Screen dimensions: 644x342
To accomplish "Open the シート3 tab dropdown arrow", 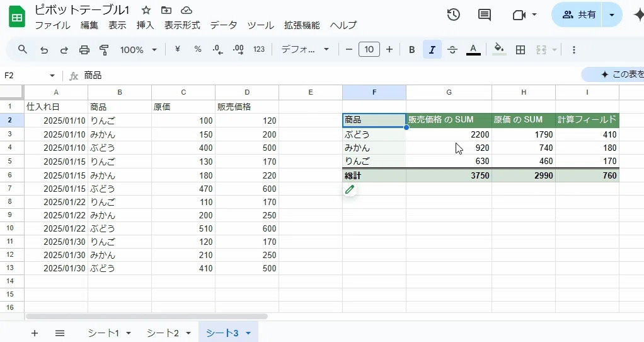I will coord(248,333).
